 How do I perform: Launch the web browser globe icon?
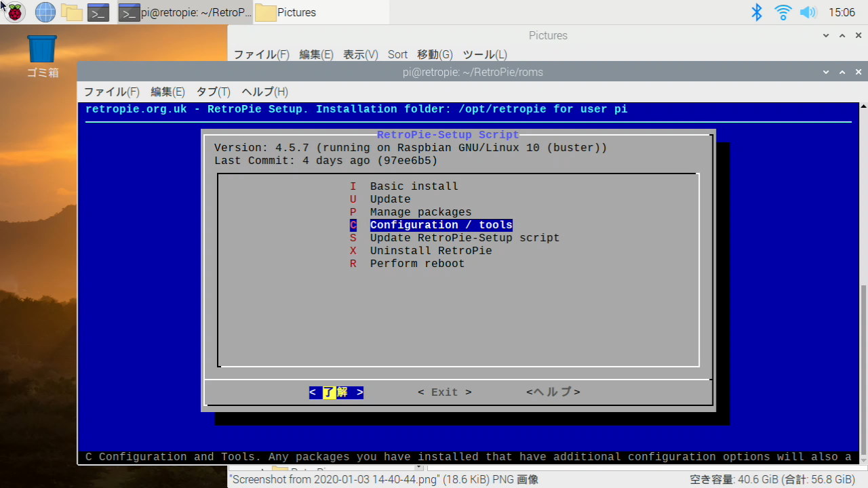pos(45,12)
